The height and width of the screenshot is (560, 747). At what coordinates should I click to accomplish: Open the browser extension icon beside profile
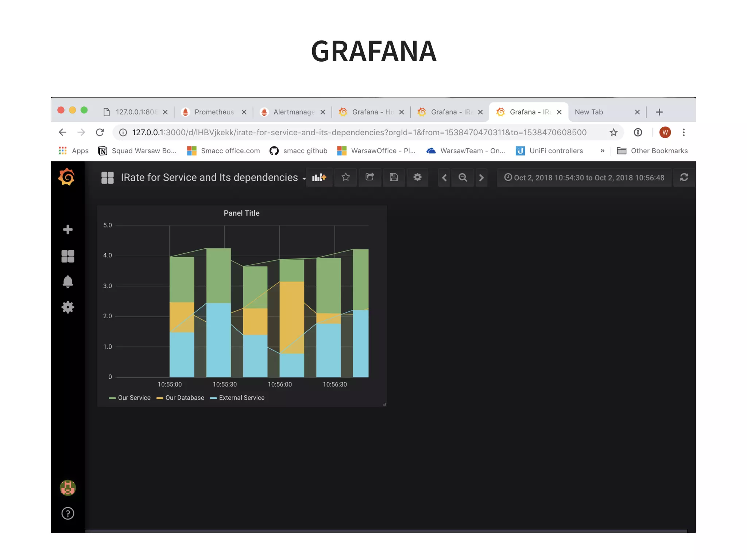pyautogui.click(x=638, y=132)
